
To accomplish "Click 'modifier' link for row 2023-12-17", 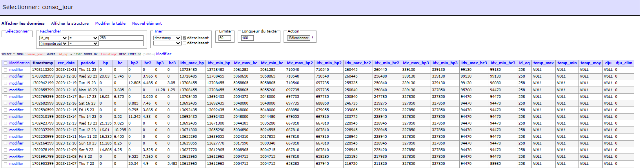I will point(16,97).
